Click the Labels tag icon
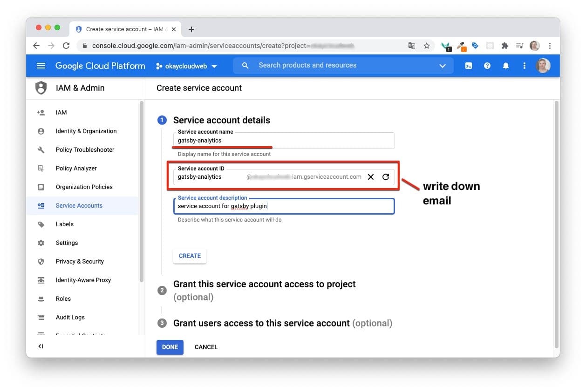The image size is (586, 392). [41, 224]
